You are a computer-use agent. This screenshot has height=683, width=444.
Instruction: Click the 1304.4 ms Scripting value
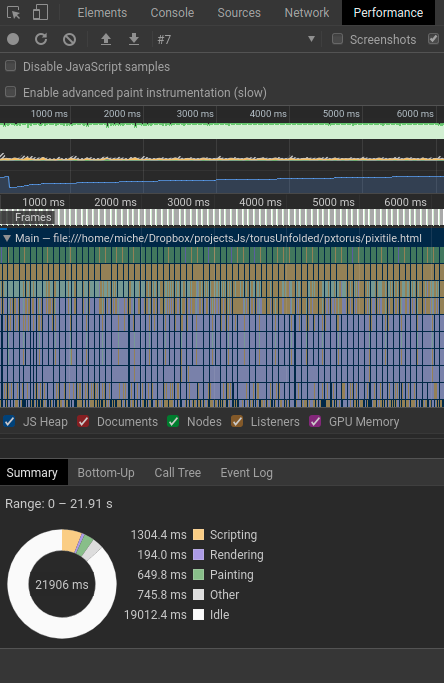coord(159,534)
